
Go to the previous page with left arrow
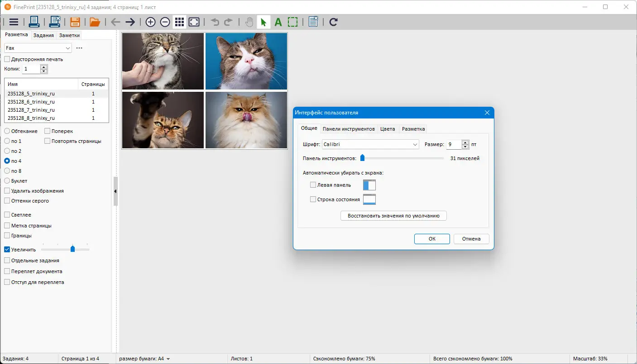click(x=115, y=22)
